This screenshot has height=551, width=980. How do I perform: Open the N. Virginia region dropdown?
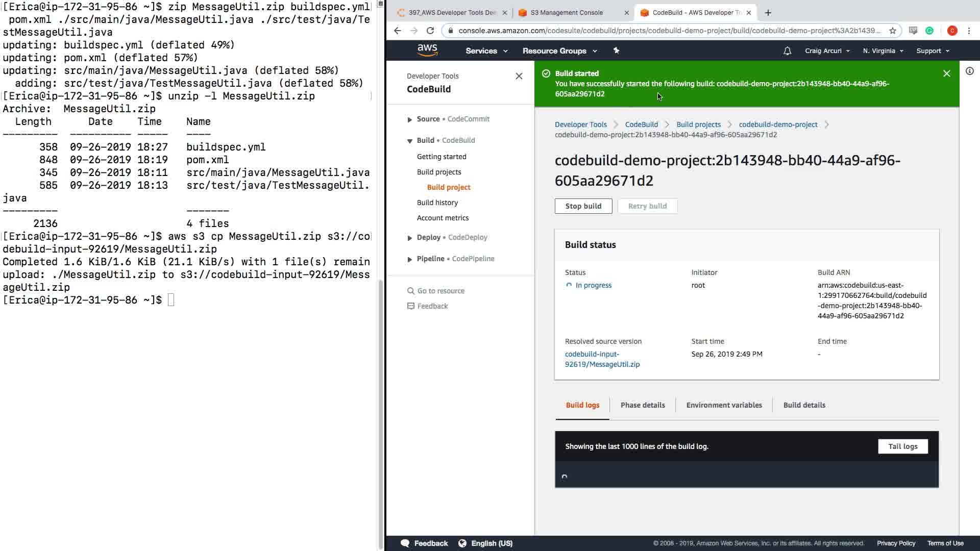[883, 51]
